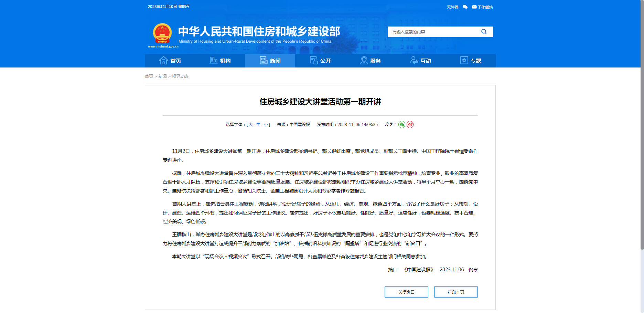
Task: Click the English ministry name subtitle
Action: 255,41
